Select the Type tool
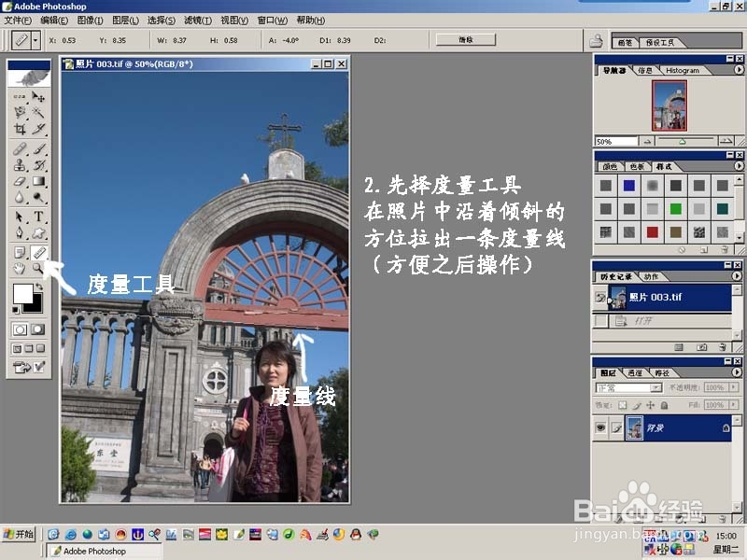747x560 pixels. click(39, 217)
